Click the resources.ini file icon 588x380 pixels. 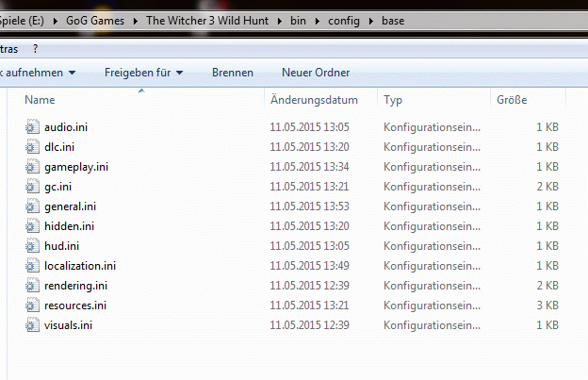tap(32, 306)
